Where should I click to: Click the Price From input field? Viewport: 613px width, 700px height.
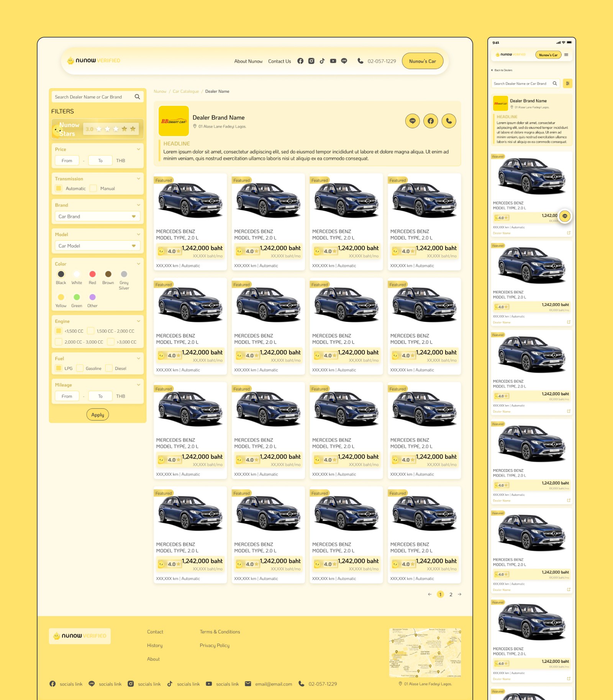coord(67,161)
